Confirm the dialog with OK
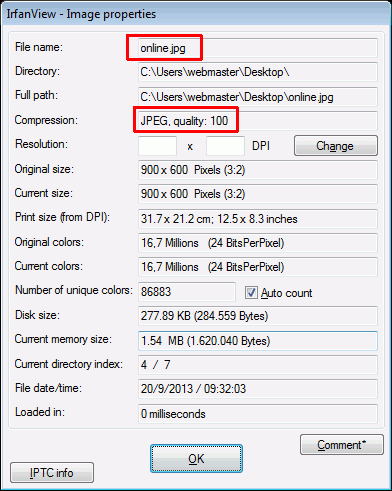392x491 pixels. coord(196,459)
